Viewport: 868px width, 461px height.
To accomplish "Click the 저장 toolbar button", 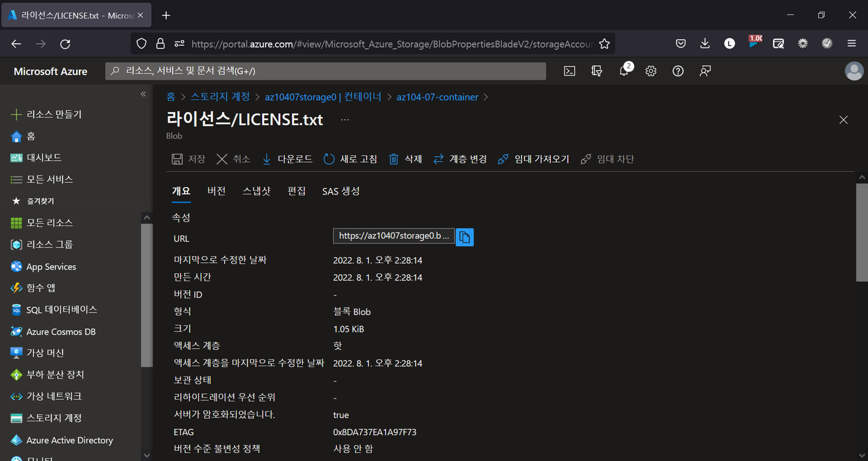I will click(x=188, y=159).
